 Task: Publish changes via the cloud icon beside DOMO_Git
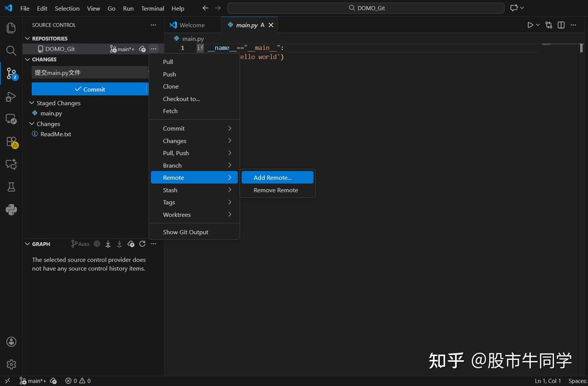pyautogui.click(x=142, y=49)
